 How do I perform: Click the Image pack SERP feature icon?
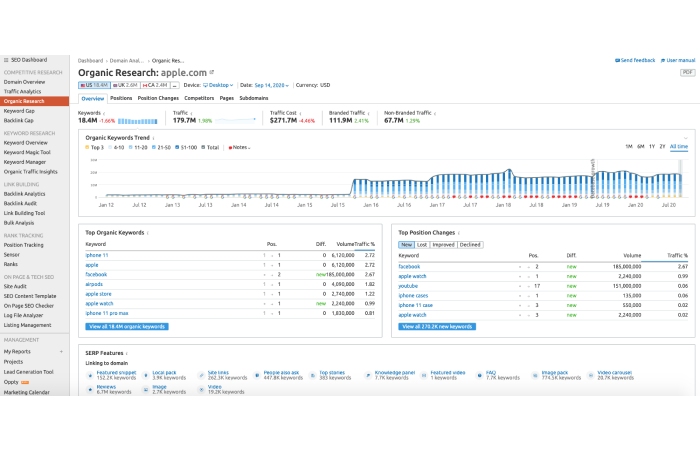(535, 375)
